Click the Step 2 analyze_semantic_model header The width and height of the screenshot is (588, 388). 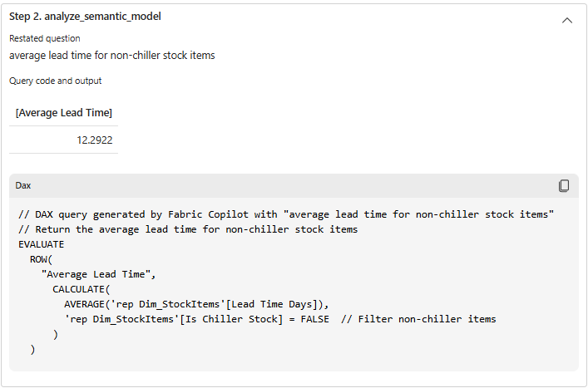pos(85,17)
